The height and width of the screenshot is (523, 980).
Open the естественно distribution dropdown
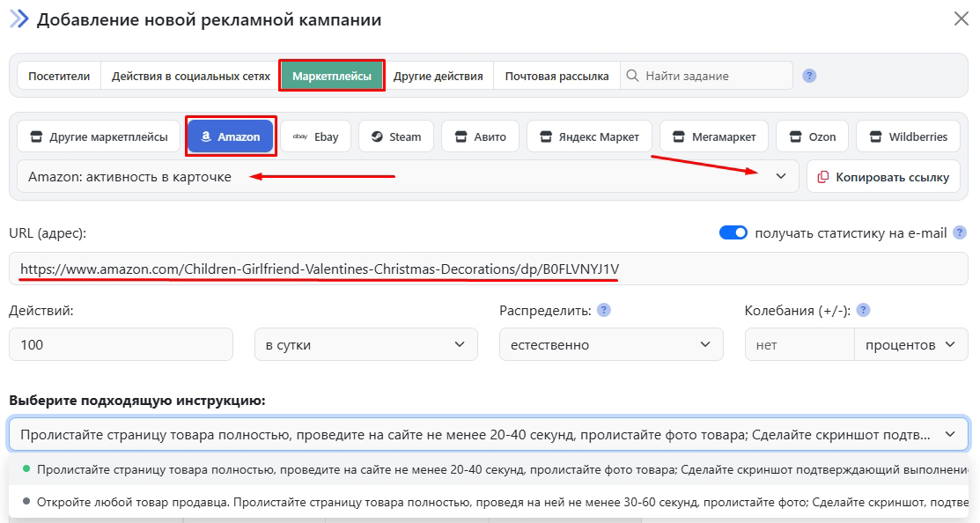(x=610, y=344)
